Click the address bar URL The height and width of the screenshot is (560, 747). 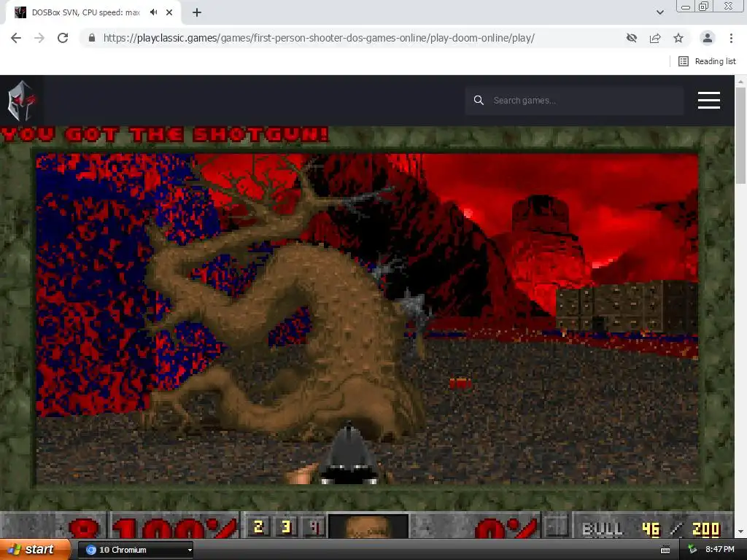[319, 38]
